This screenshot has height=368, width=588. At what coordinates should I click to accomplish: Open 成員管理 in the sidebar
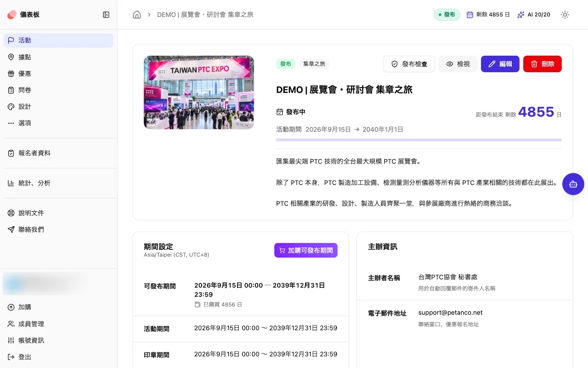click(59, 324)
